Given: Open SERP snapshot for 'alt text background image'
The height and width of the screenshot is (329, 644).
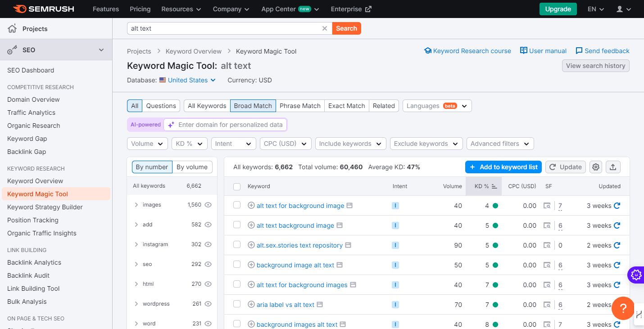Looking at the screenshot, I should 547,225.
